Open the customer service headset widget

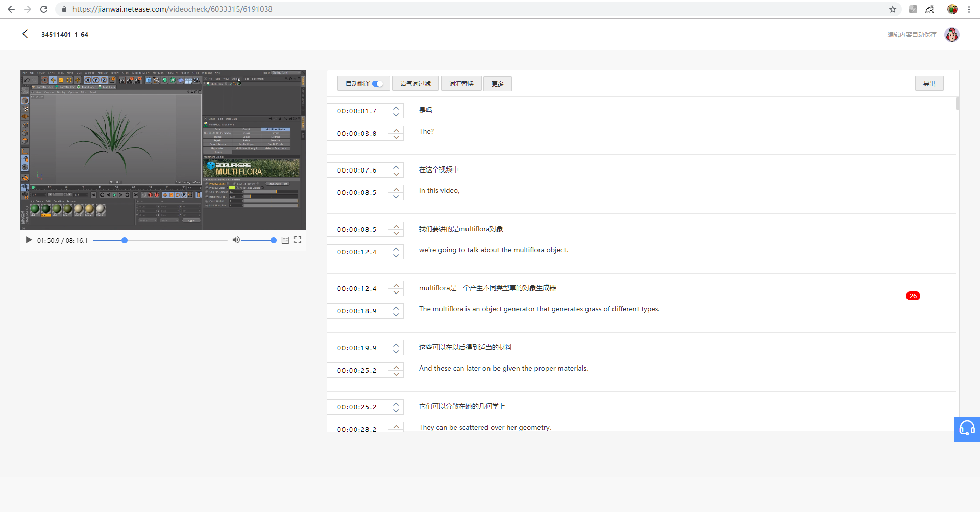click(x=967, y=429)
